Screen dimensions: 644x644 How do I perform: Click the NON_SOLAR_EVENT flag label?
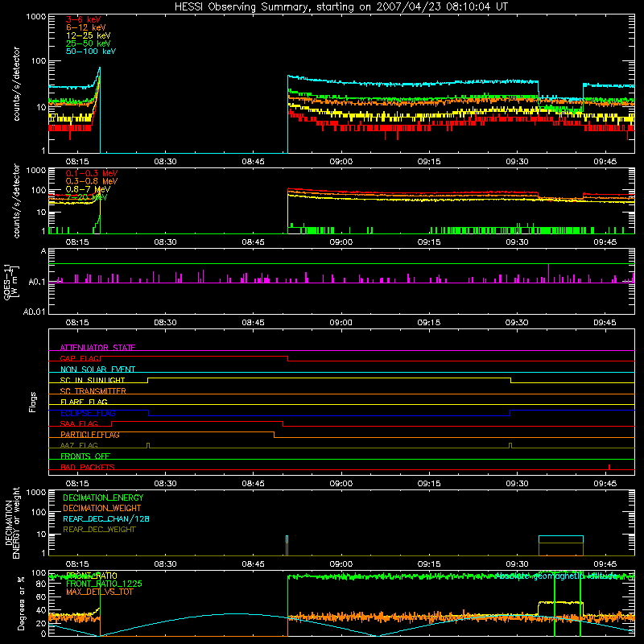pyautogui.click(x=97, y=369)
